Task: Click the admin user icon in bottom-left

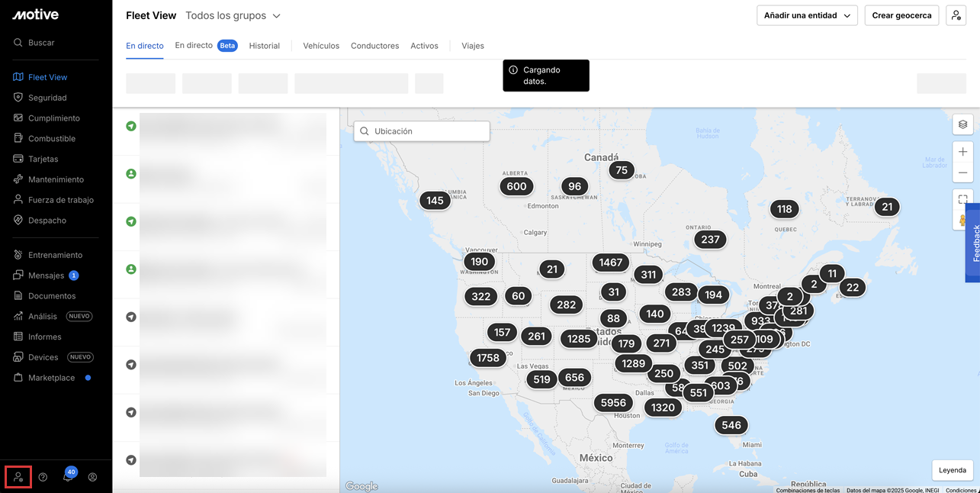Action: [18, 477]
